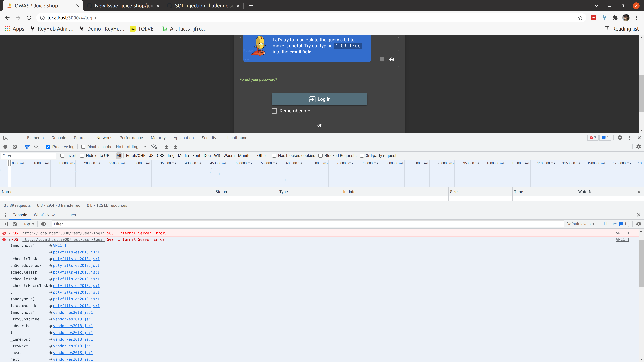Click the browser address bar URL

(x=72, y=18)
